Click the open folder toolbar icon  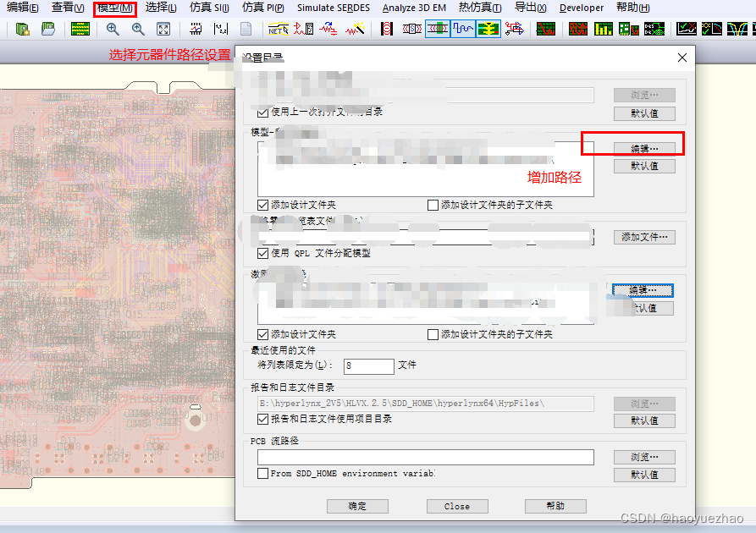[x=47, y=30]
